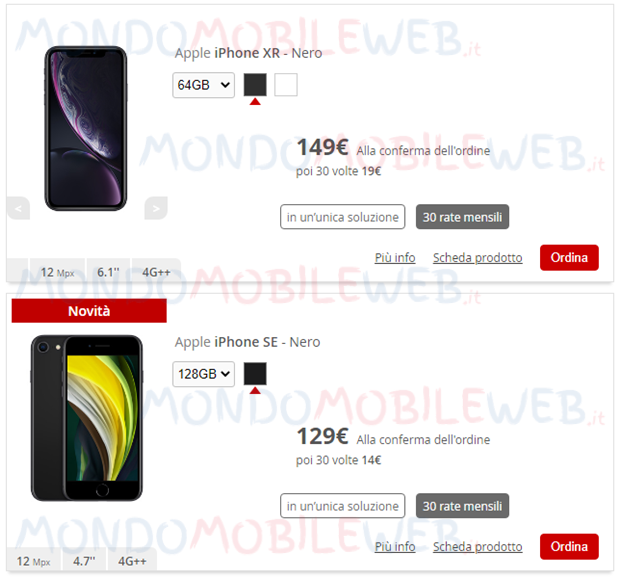Image resolution: width=619 pixels, height=577 pixels.
Task: Choose in un'unica soluzione for iPhone SE
Action: click(x=343, y=506)
